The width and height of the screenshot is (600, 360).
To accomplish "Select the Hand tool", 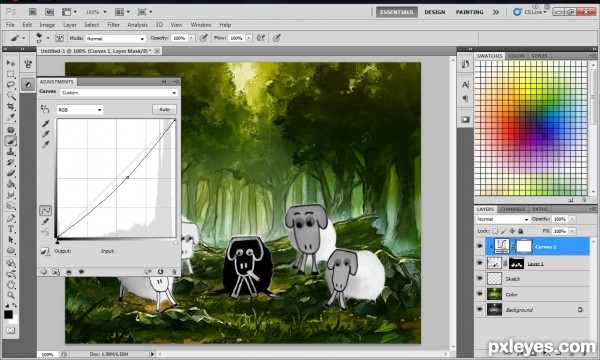I will 11,284.
